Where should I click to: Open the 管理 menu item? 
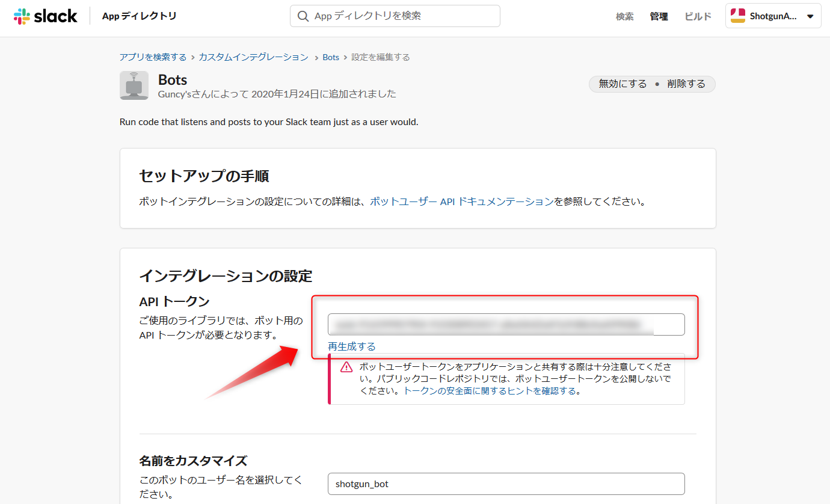click(659, 16)
